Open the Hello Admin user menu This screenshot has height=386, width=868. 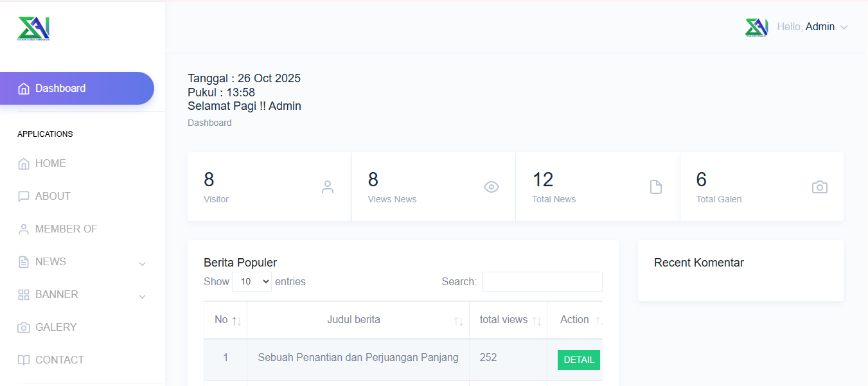point(812,27)
